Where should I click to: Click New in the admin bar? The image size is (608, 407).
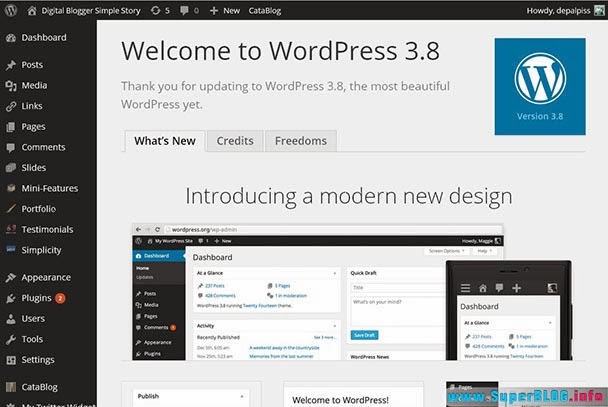(x=231, y=10)
